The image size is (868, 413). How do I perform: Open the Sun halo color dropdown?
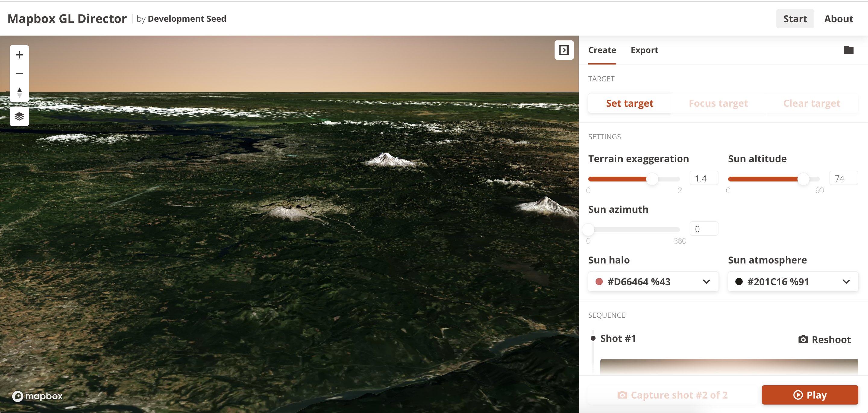tap(653, 282)
